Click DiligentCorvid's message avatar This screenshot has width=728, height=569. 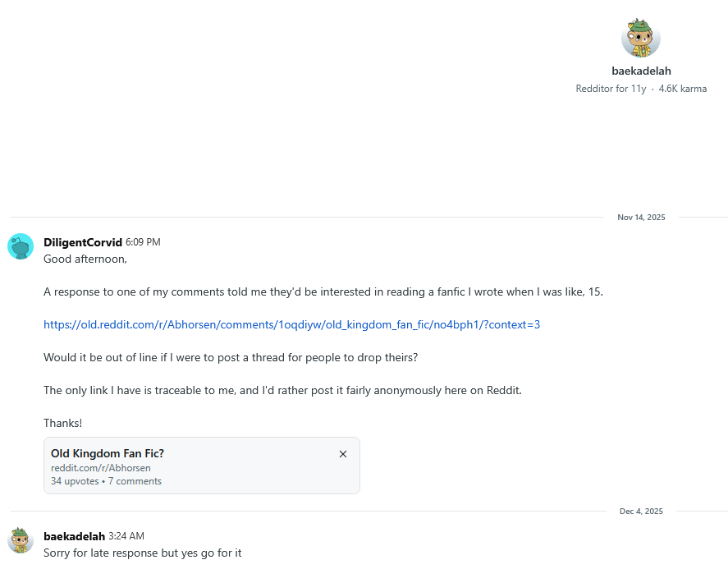[21, 245]
